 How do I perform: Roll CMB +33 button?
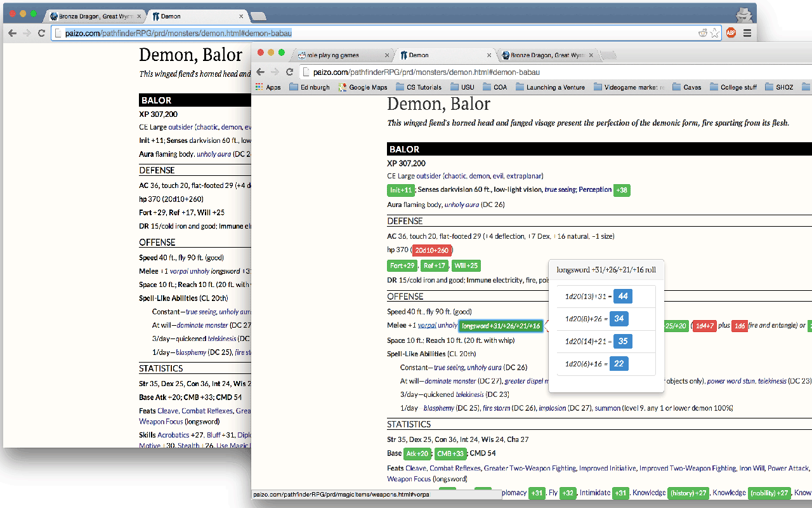coord(450,453)
